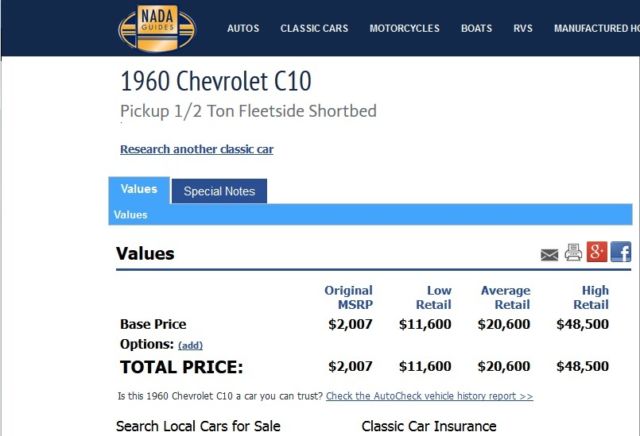Open the Boats navigation item

coord(476,29)
